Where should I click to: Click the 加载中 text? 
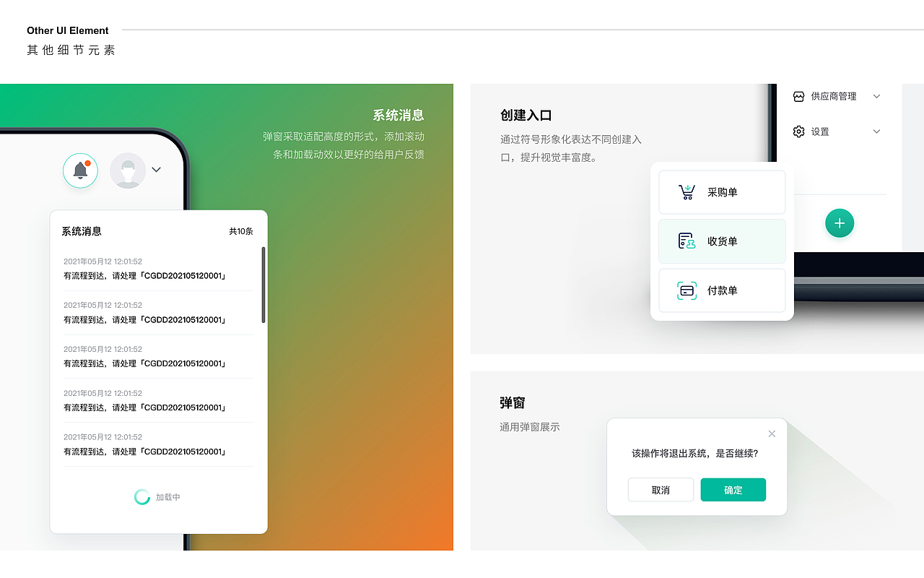tap(168, 497)
